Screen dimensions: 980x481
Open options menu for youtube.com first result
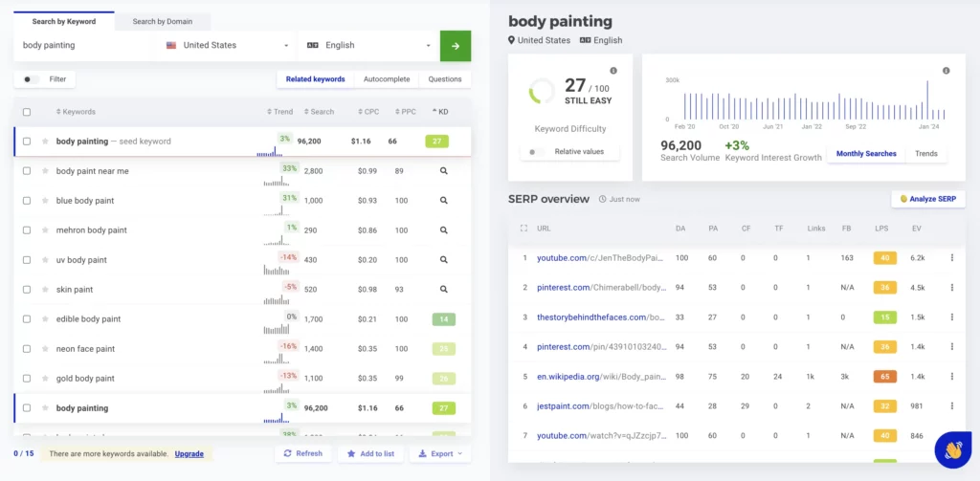click(951, 258)
